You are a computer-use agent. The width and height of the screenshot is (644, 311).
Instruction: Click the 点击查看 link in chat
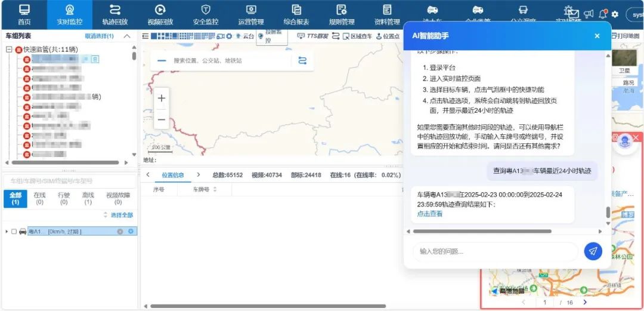pos(429,214)
